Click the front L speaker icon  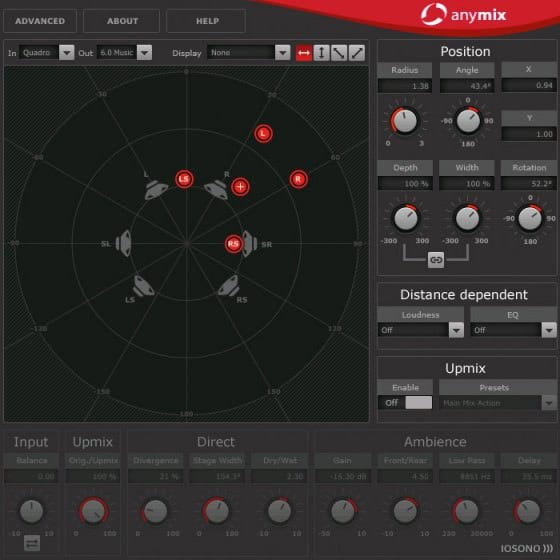[156, 190]
